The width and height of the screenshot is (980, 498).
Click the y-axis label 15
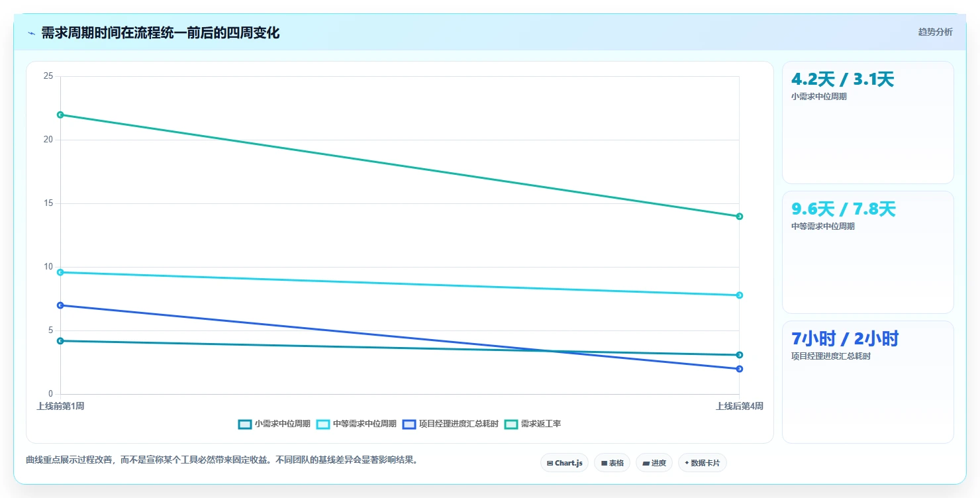click(48, 203)
